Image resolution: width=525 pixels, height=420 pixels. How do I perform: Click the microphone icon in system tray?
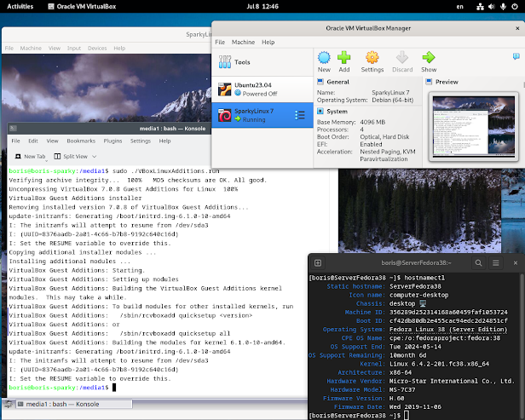503,6
